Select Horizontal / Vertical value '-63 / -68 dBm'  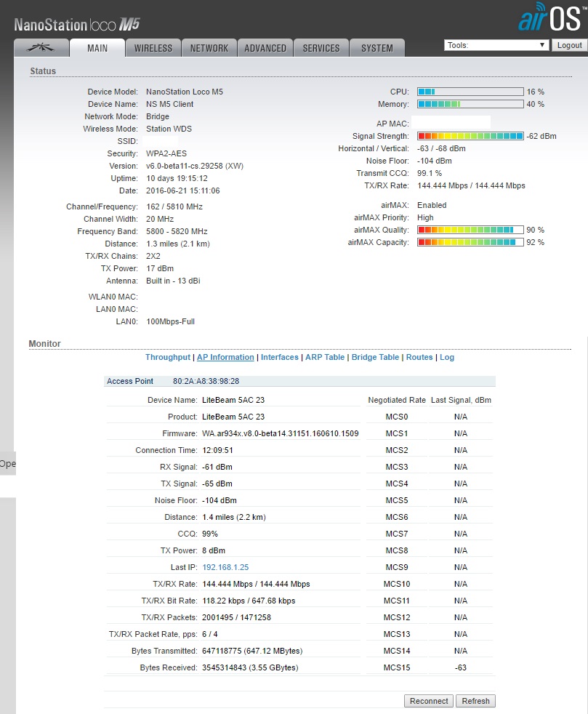[x=441, y=148]
